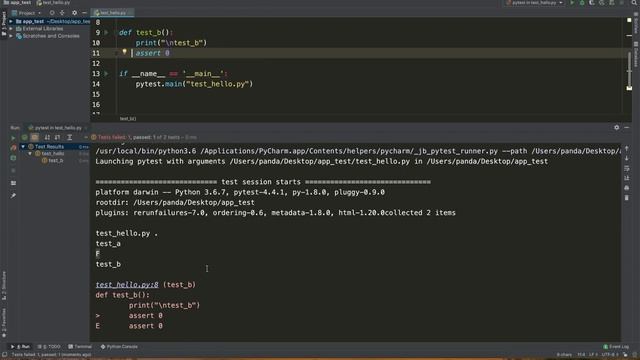Toggle show ignored tests filter
The image size is (640, 360).
click(34, 138)
